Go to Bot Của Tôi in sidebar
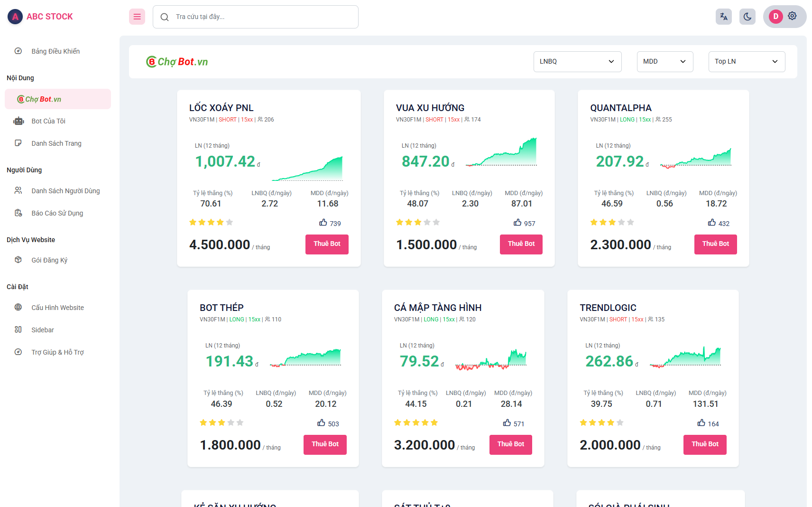The height and width of the screenshot is (507, 812). coord(48,121)
